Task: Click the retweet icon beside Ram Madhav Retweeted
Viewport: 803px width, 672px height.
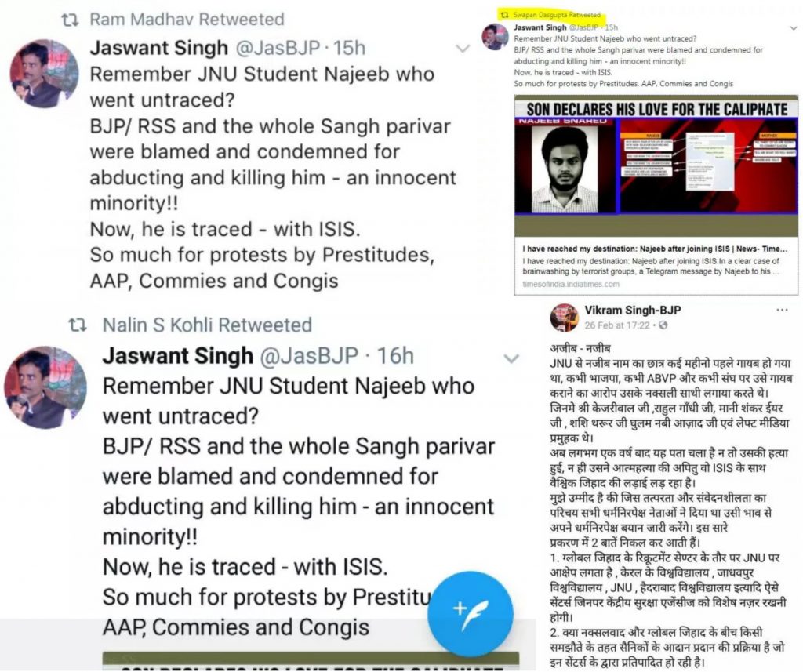Action: (x=70, y=20)
